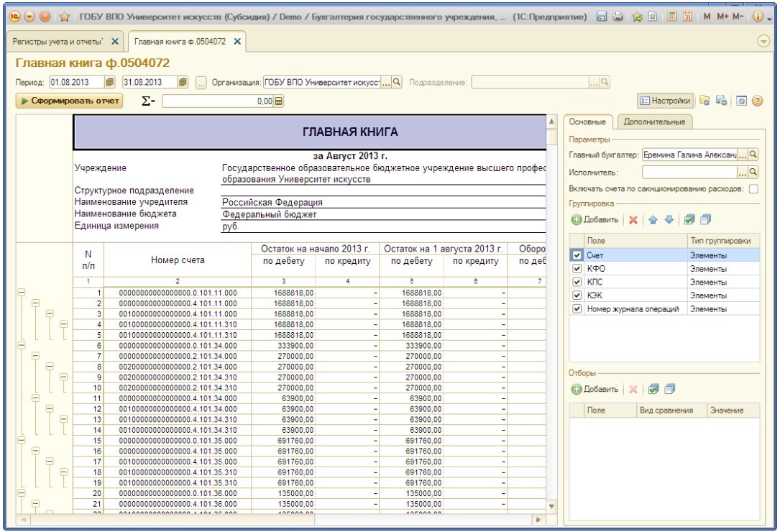Check all grouping items icon
This screenshot has height=532, width=780.
click(689, 219)
